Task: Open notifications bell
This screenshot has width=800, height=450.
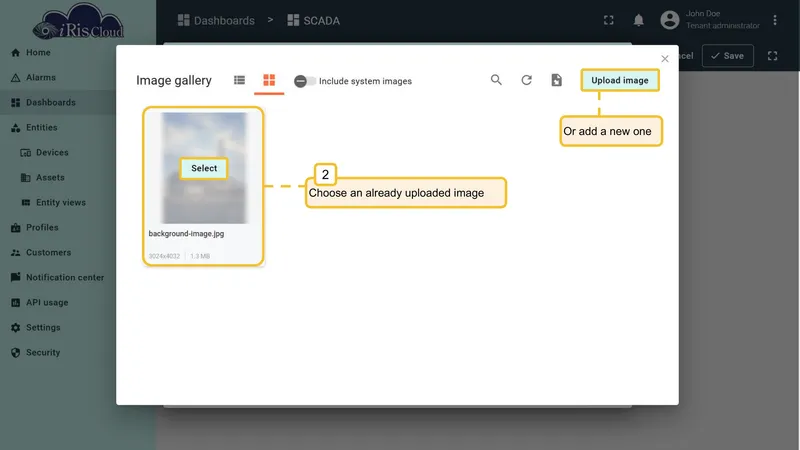Action: (x=638, y=20)
